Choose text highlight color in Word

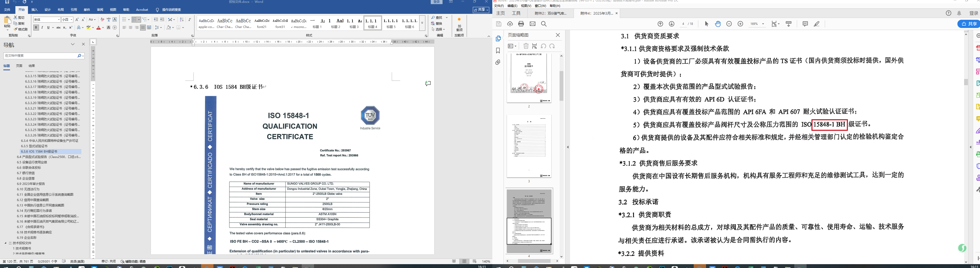click(x=88, y=27)
